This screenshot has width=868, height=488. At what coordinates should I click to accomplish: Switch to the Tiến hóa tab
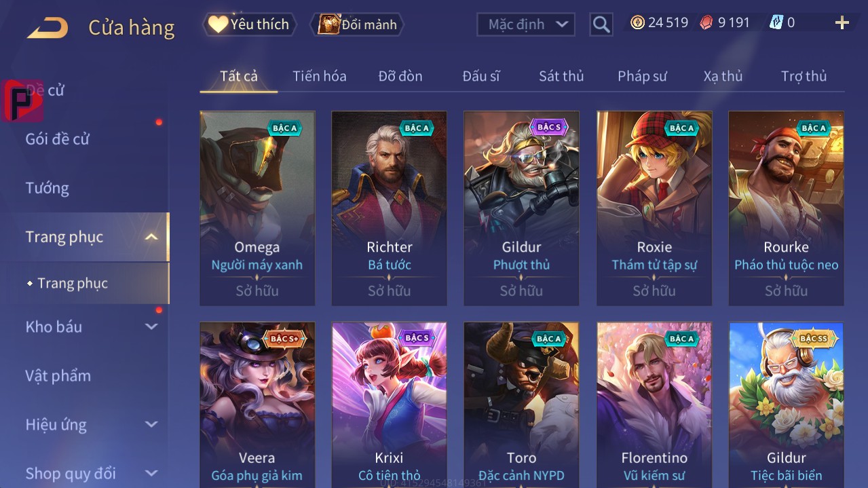coord(320,76)
